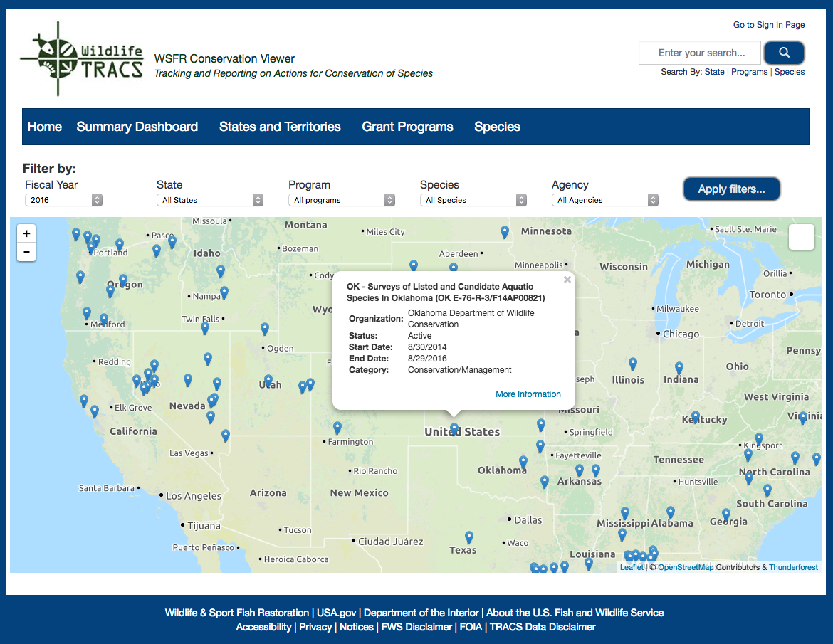
Task: Click the map marker near Farmington
Action: coord(337,427)
